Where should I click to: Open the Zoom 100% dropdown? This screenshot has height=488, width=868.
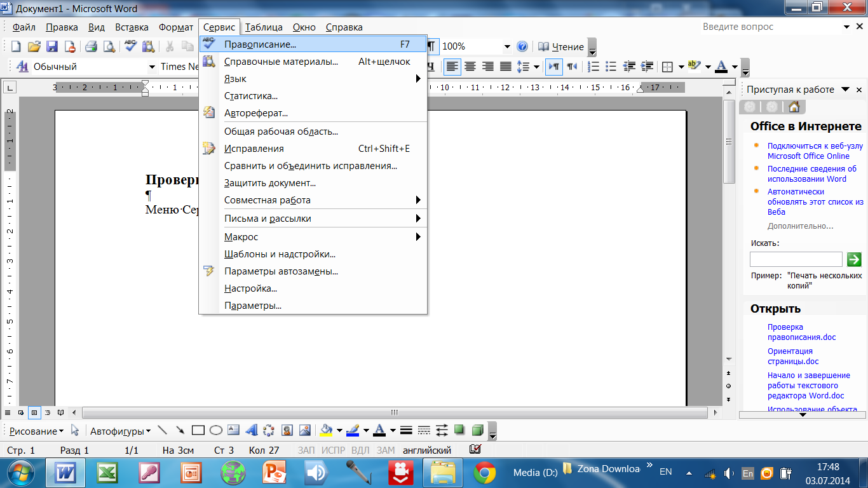tap(507, 46)
